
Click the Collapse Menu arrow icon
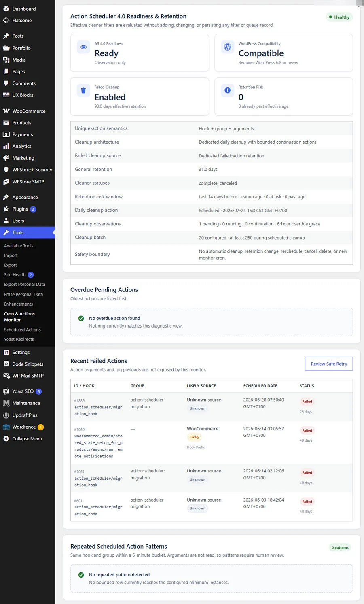pos(6,438)
